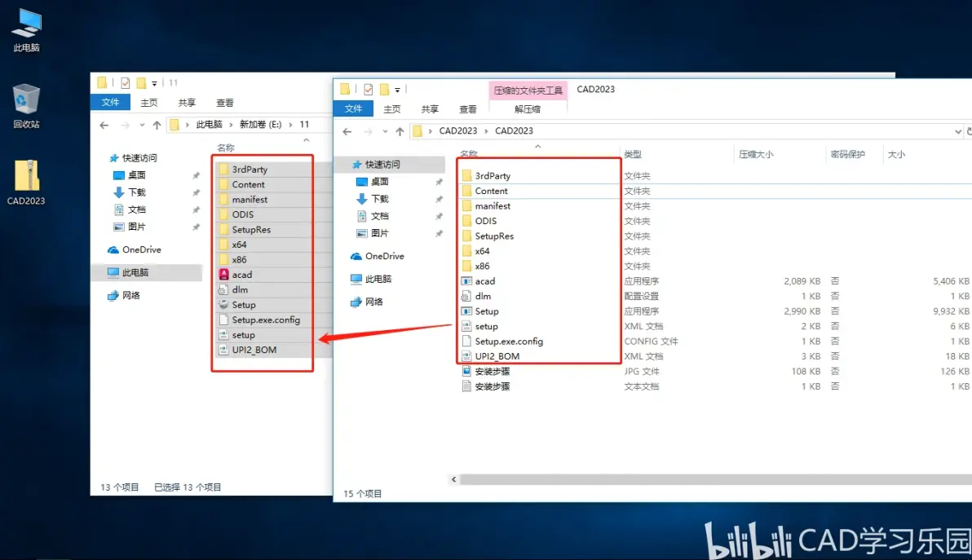Open 解压缩 tab in CAD2023 window
The width and height of the screenshot is (972, 560).
(x=528, y=109)
